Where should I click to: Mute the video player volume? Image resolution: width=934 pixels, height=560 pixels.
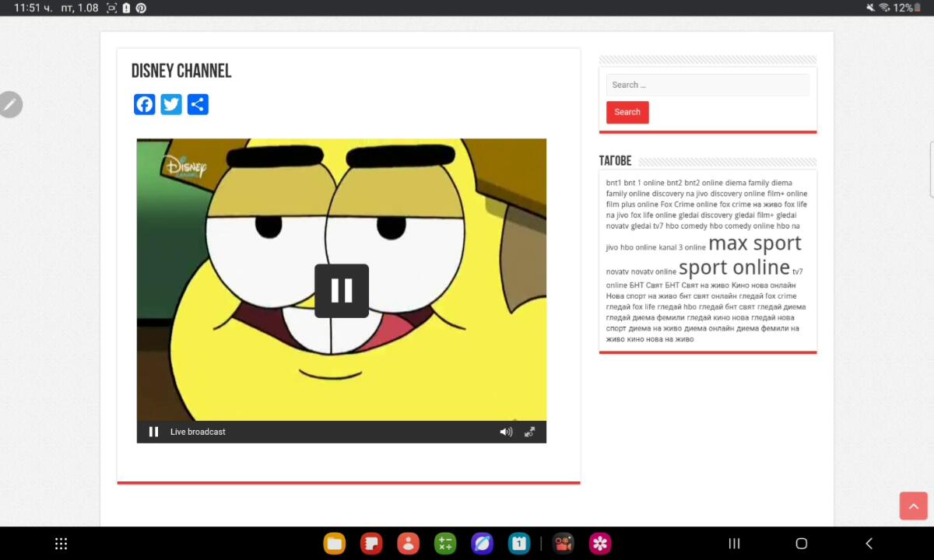coord(506,432)
